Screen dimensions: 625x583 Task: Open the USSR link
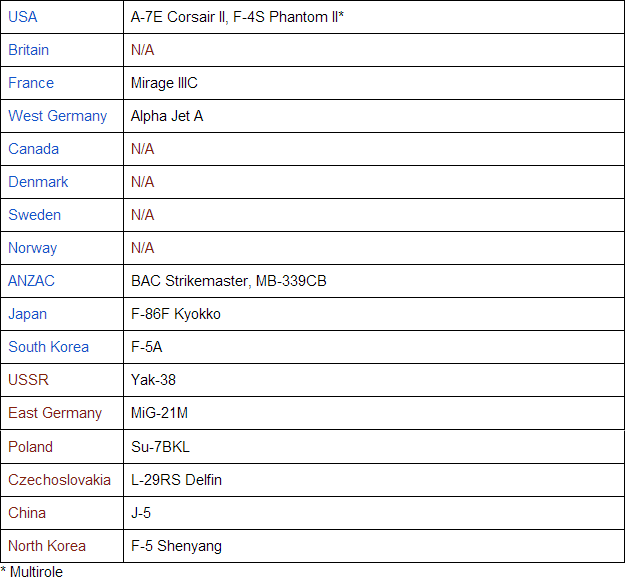(x=28, y=380)
